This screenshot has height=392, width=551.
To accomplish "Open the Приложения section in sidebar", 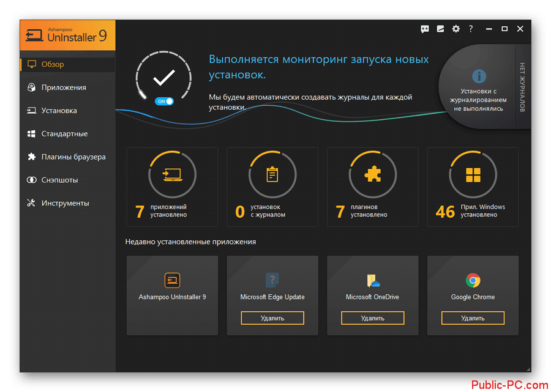I will (64, 87).
